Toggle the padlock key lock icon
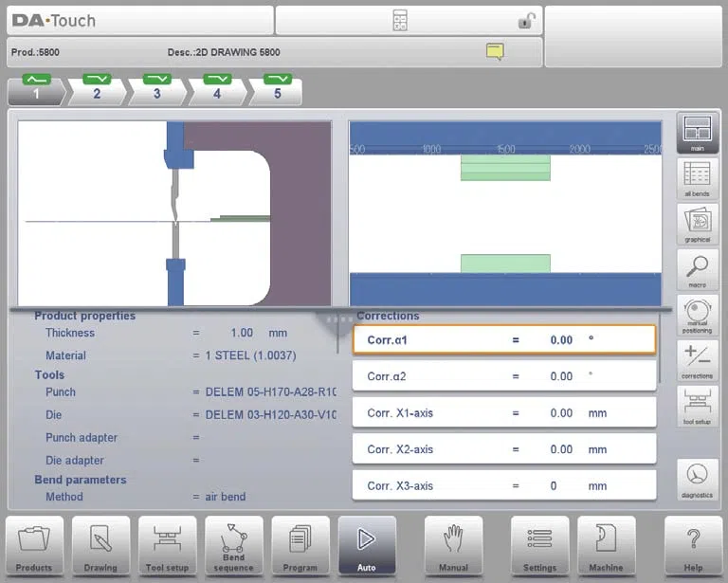 pyautogui.click(x=526, y=21)
